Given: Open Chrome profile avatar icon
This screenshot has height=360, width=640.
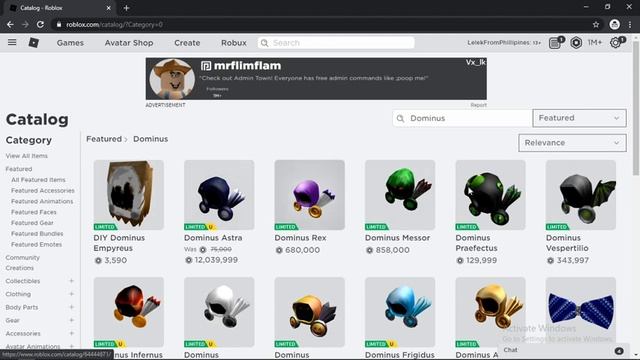Looking at the screenshot, I should coord(614,24).
